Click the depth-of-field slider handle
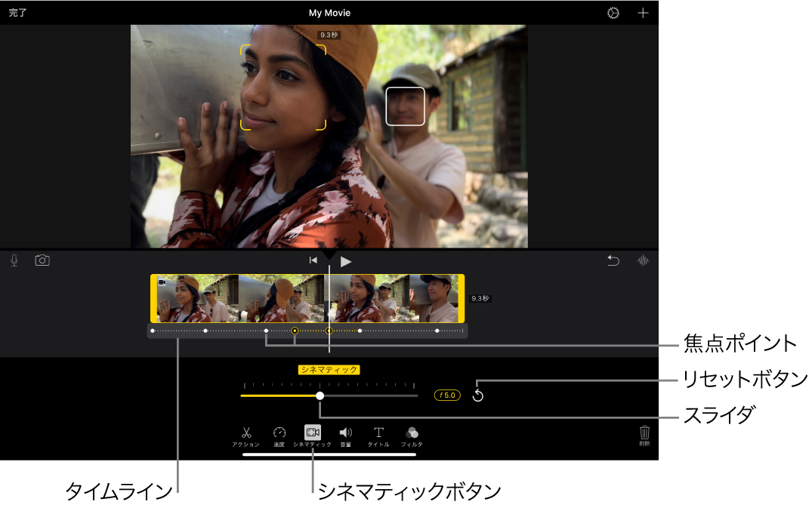 click(x=320, y=396)
